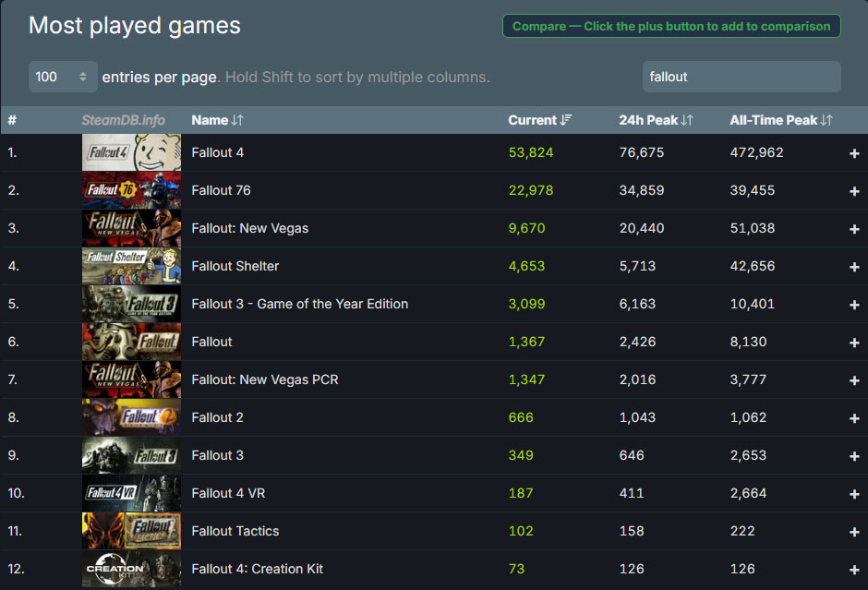Add Fallout: New Vegas PCR to the comparison
868x590 pixels.
pos(853,379)
